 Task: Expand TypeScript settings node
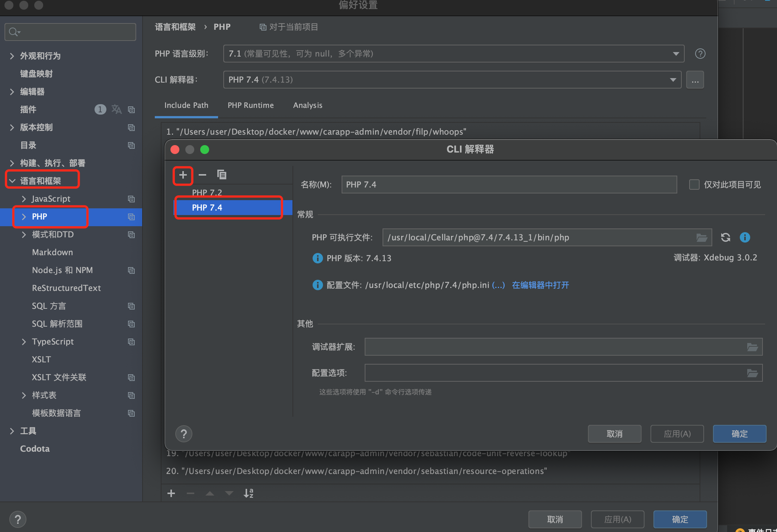coord(24,342)
